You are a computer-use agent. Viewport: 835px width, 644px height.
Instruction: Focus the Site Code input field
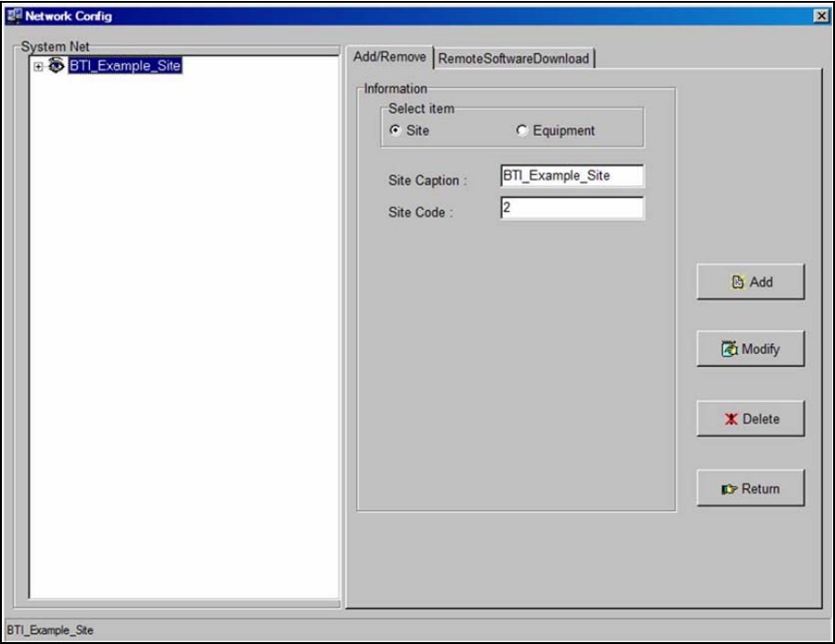pyautogui.click(x=572, y=207)
